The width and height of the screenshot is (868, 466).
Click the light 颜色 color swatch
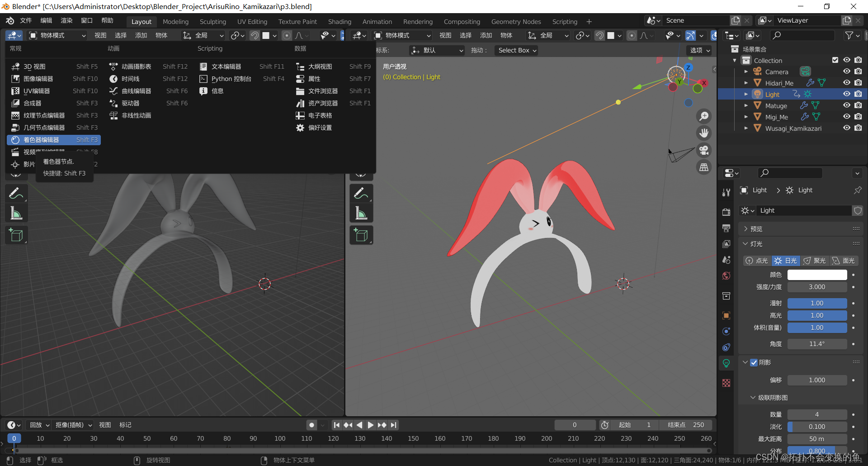pyautogui.click(x=817, y=275)
